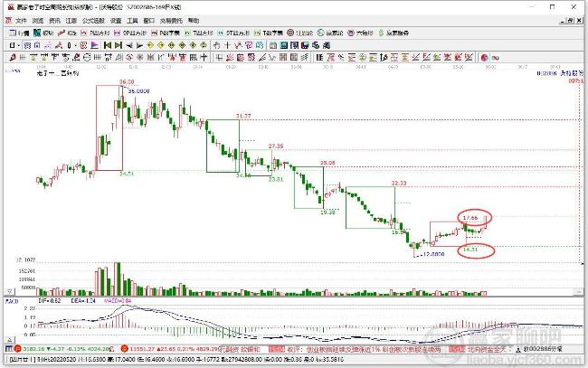
Task: Click the purple flag toolbar icon
Action: (94, 45)
